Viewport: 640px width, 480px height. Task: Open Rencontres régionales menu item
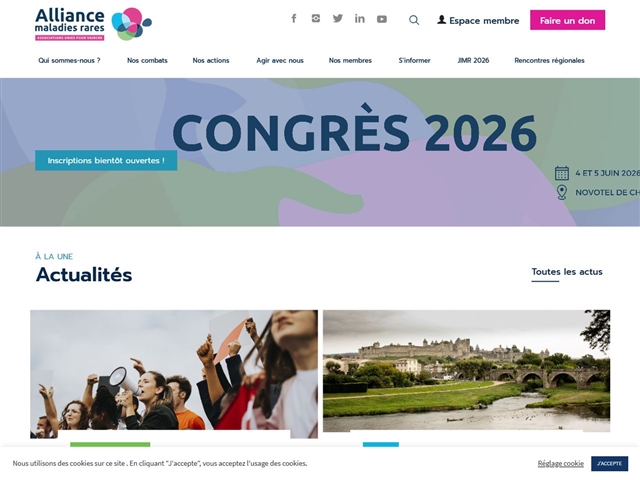tap(549, 60)
